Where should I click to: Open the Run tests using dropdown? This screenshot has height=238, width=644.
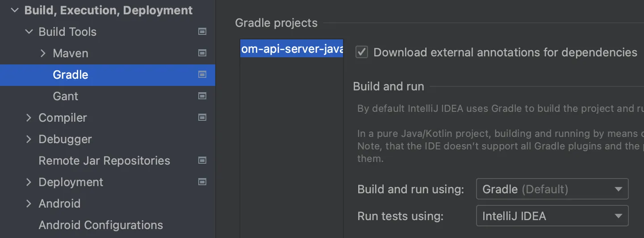(552, 217)
